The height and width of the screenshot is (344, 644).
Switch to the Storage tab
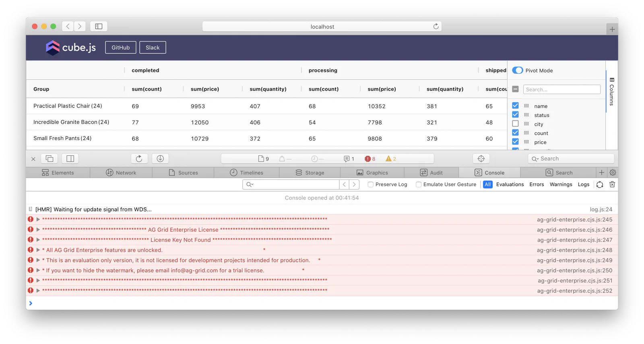click(310, 173)
